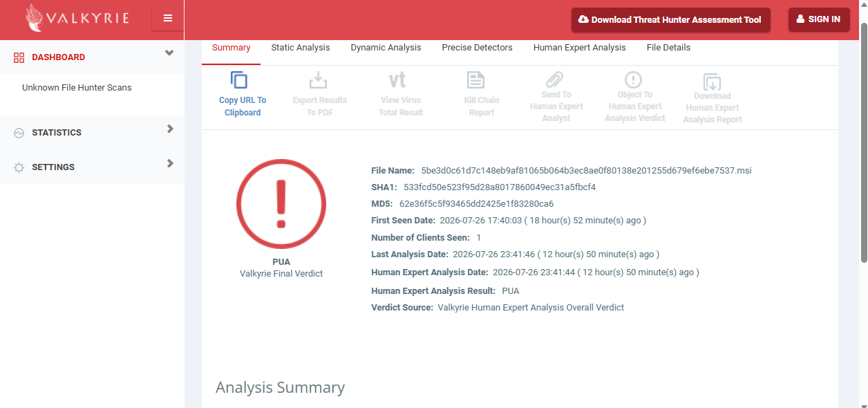The image size is (868, 408).
Task: Click the Object To Human Expert Analysis Verdict icon
Action: (x=633, y=80)
